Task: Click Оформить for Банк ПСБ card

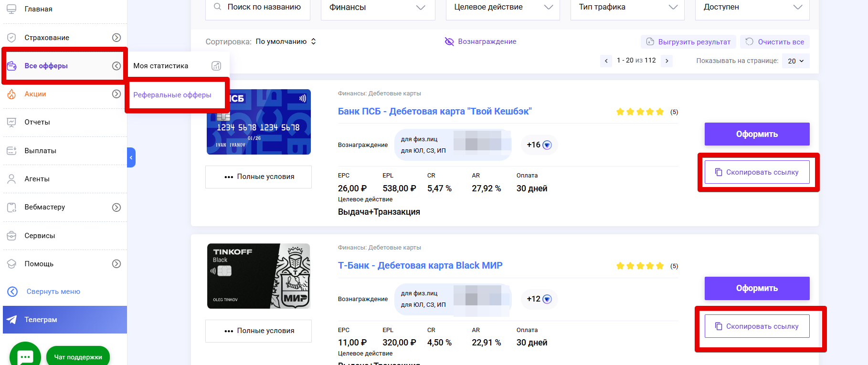Action: point(757,134)
